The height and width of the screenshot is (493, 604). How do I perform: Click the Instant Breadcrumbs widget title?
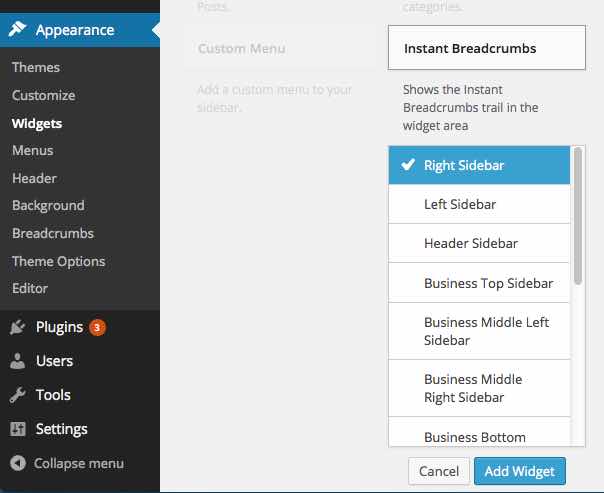[470, 49]
